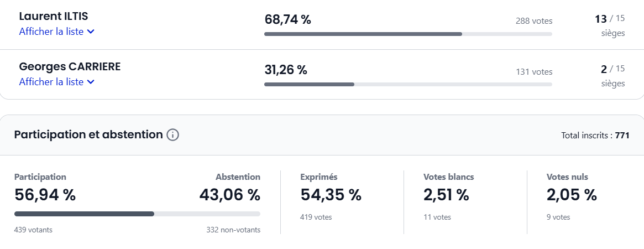
Task: Expand the chevron under Georges CARRIERE
Action: pos(91,82)
